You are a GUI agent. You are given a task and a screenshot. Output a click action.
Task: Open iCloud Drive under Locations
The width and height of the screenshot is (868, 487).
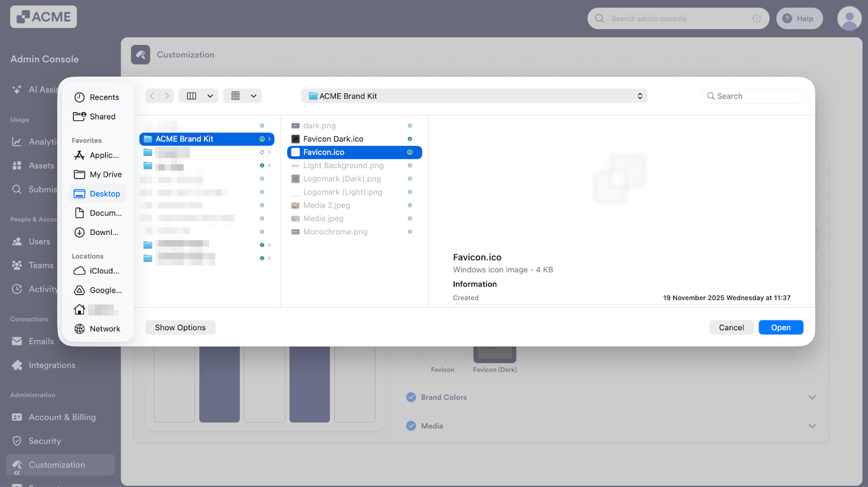(x=98, y=271)
